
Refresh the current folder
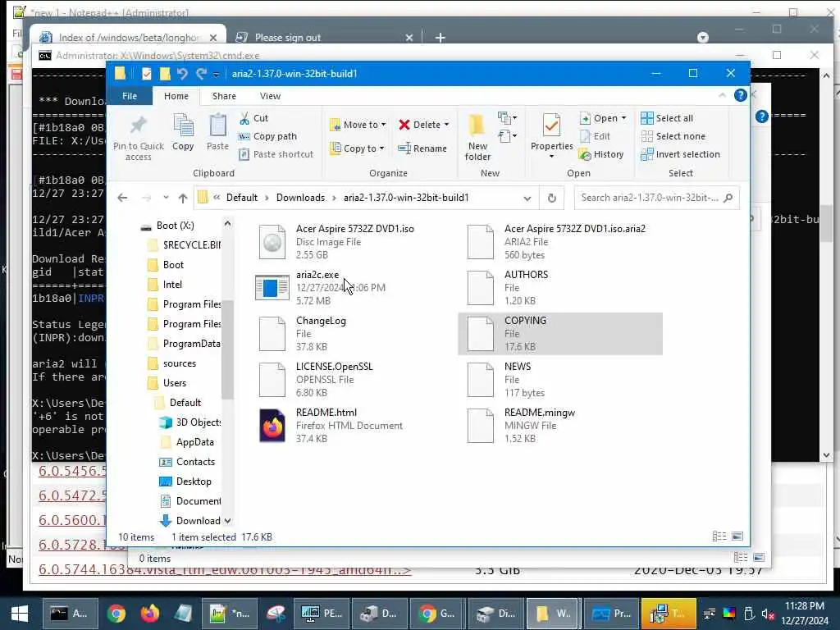point(552,198)
